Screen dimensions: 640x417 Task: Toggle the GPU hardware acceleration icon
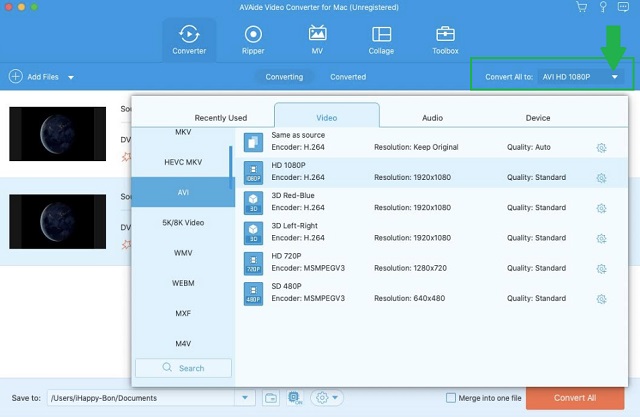294,398
